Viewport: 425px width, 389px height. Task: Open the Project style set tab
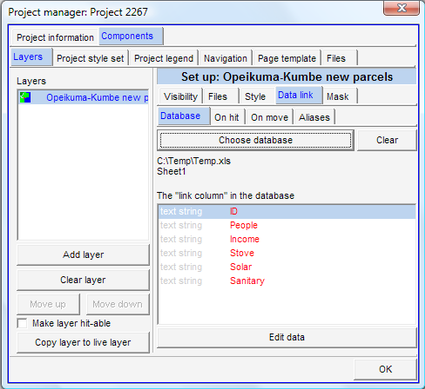pyautogui.click(x=90, y=58)
